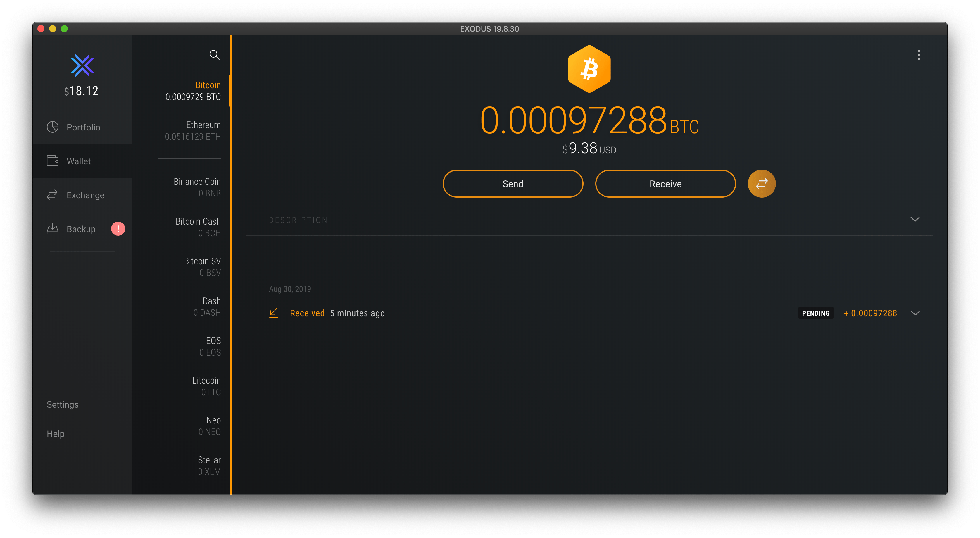
Task: Click the orange exchange arrows button
Action: 761,184
